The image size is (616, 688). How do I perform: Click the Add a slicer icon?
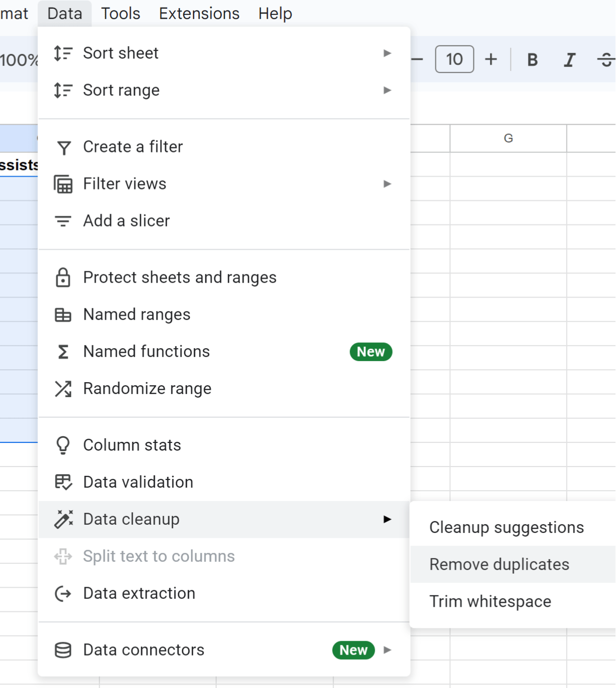click(63, 221)
